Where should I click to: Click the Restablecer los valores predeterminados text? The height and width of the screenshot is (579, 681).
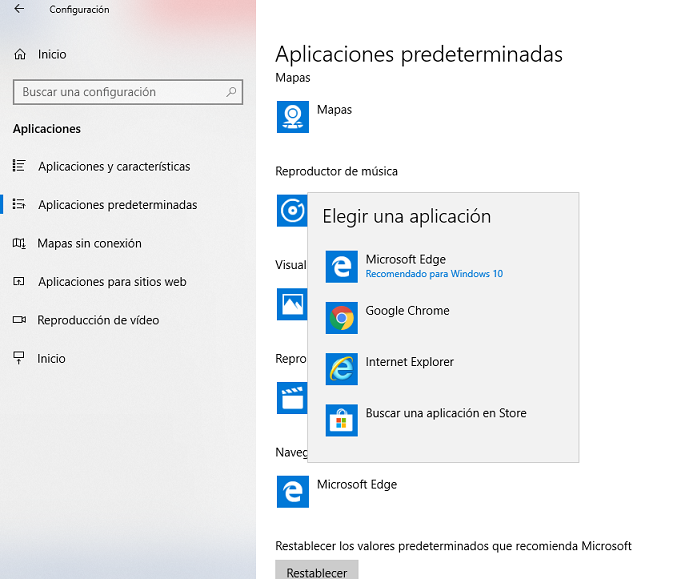tap(453, 546)
